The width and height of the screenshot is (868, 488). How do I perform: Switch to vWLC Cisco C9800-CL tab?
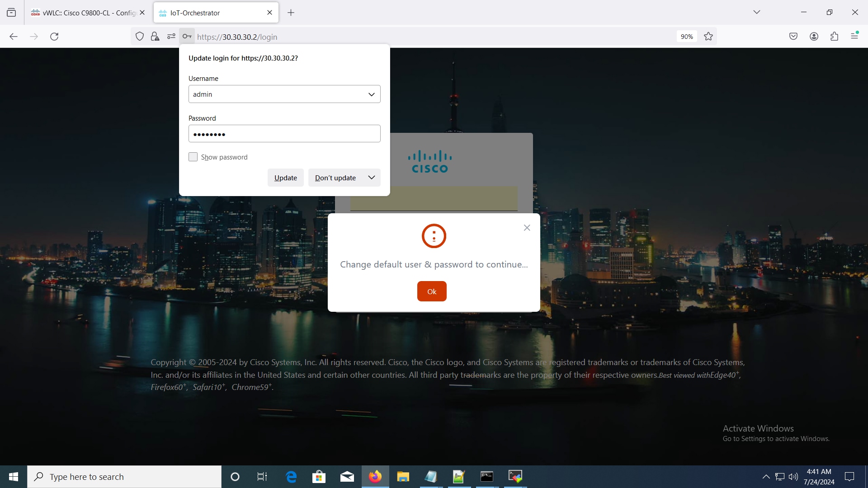coord(86,13)
